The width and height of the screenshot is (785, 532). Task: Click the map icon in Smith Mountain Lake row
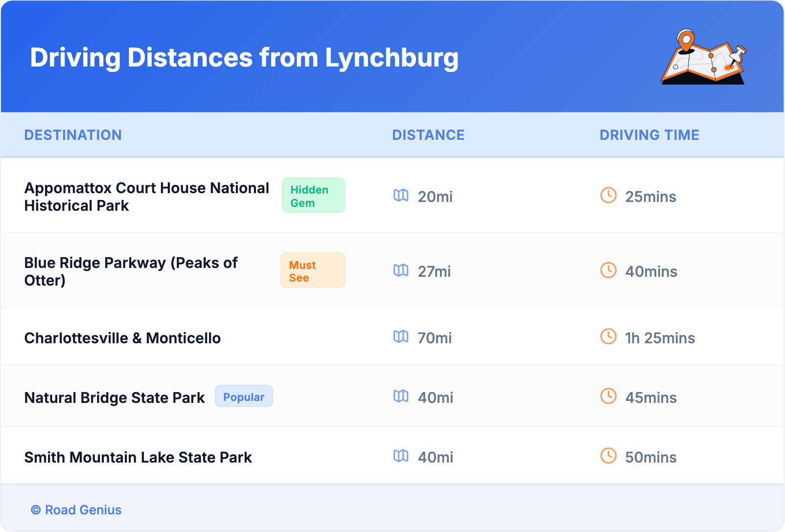click(x=401, y=456)
